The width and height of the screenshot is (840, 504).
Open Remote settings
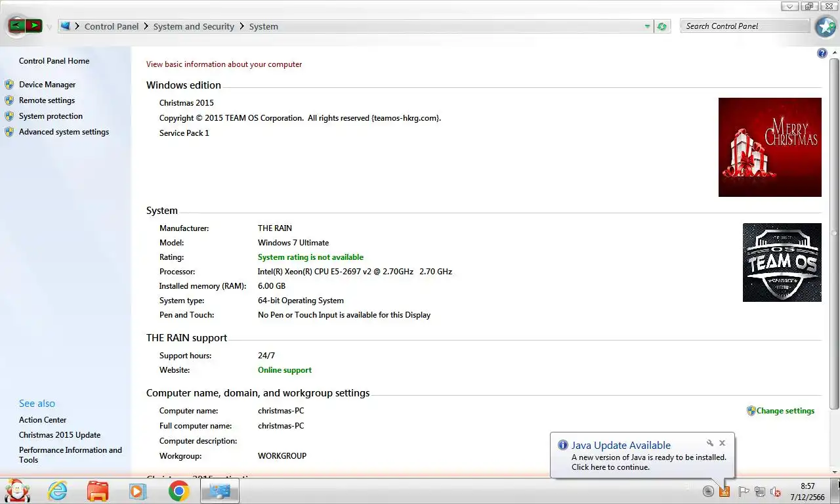[47, 100]
